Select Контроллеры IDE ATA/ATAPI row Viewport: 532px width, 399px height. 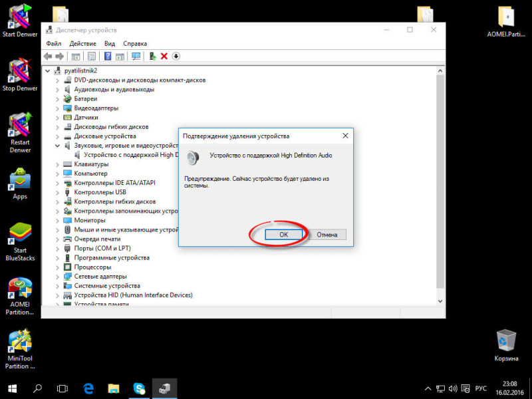pyautogui.click(x=114, y=183)
